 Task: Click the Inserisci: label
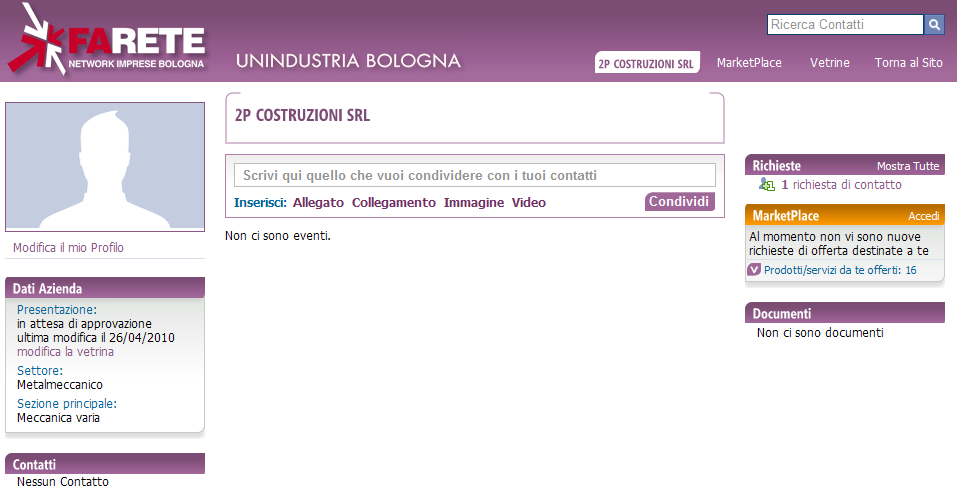pyautogui.click(x=261, y=203)
